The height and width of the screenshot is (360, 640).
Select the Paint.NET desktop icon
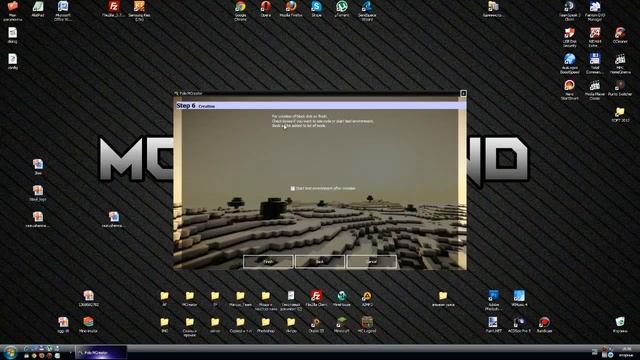click(x=493, y=325)
